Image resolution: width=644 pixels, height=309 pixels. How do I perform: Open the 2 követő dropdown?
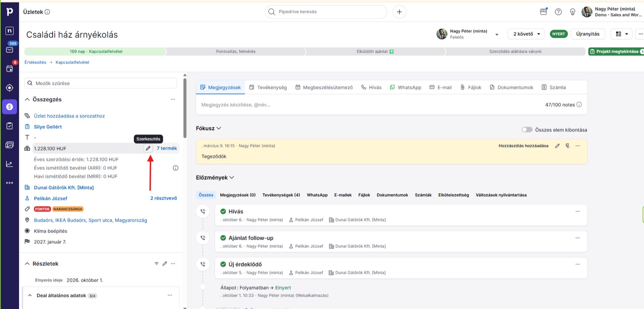526,34
